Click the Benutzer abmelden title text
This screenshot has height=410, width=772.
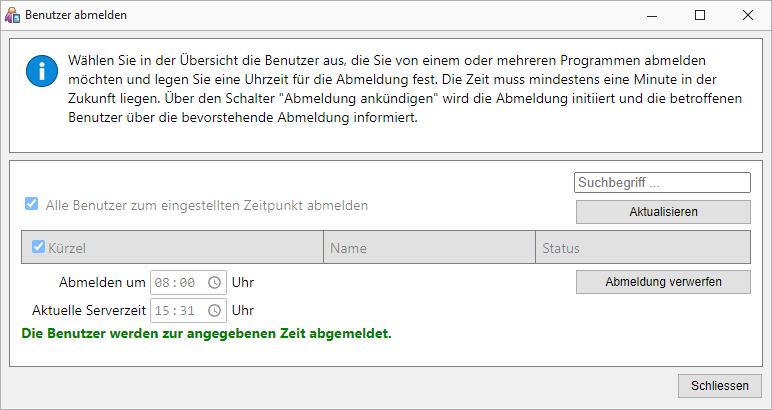[x=76, y=15]
